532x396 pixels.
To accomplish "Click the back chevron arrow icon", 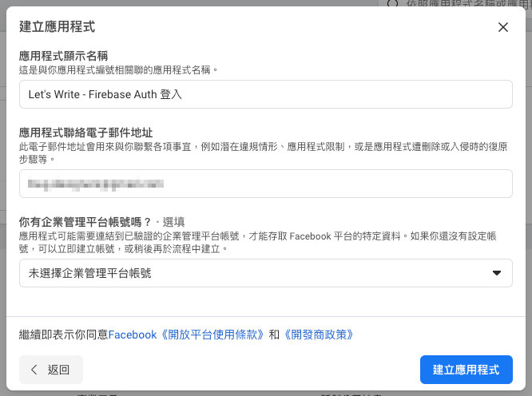I will pos(34,370).
